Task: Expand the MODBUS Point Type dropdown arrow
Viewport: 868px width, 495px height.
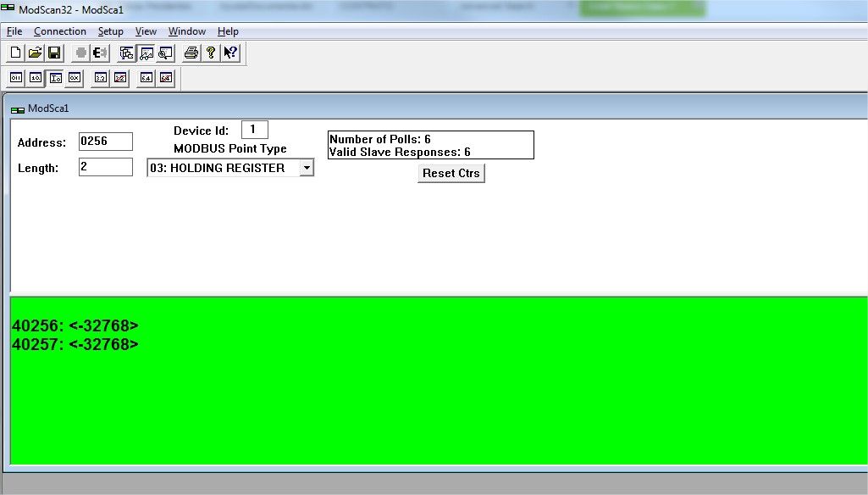Action: pos(307,168)
